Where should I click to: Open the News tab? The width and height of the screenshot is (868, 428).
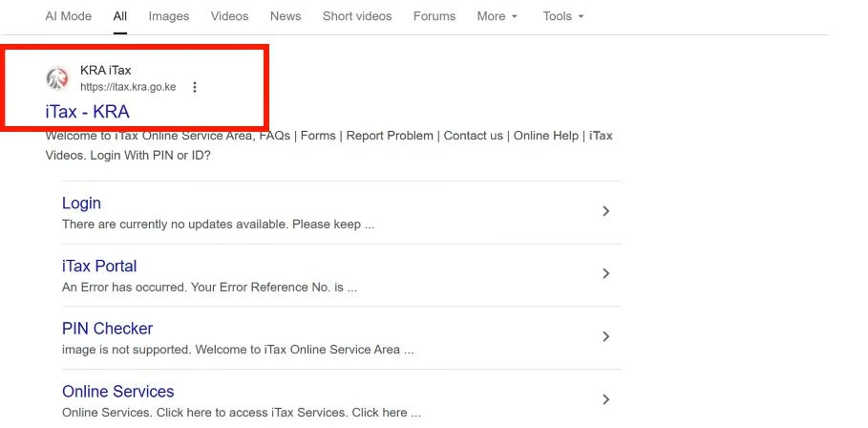286,16
